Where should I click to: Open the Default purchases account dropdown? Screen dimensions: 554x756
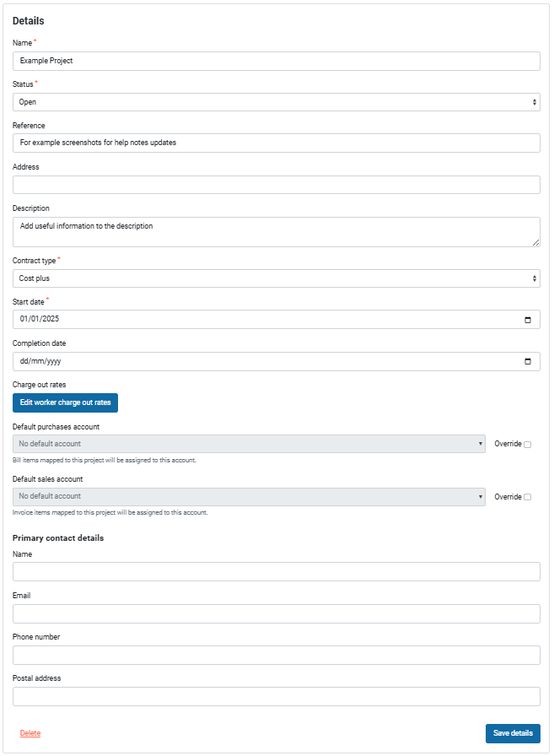249,444
